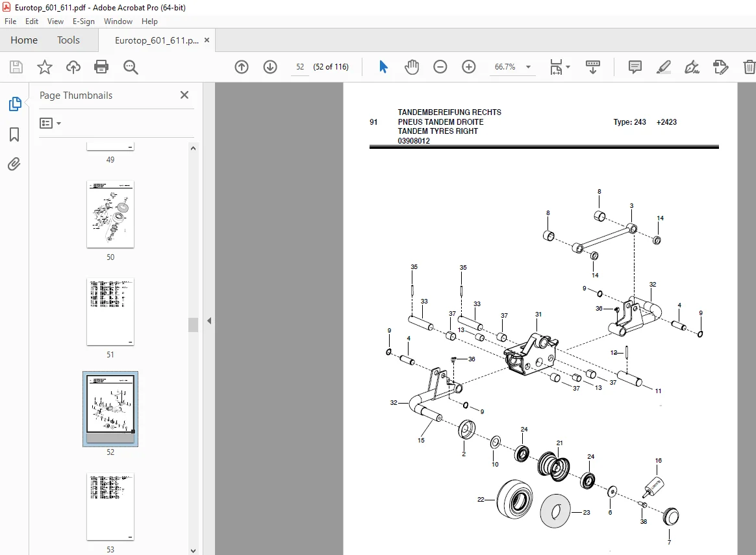Viewport: 756px width, 555px height.
Task: Open the Bookmarks panel icon
Action: [x=14, y=135]
